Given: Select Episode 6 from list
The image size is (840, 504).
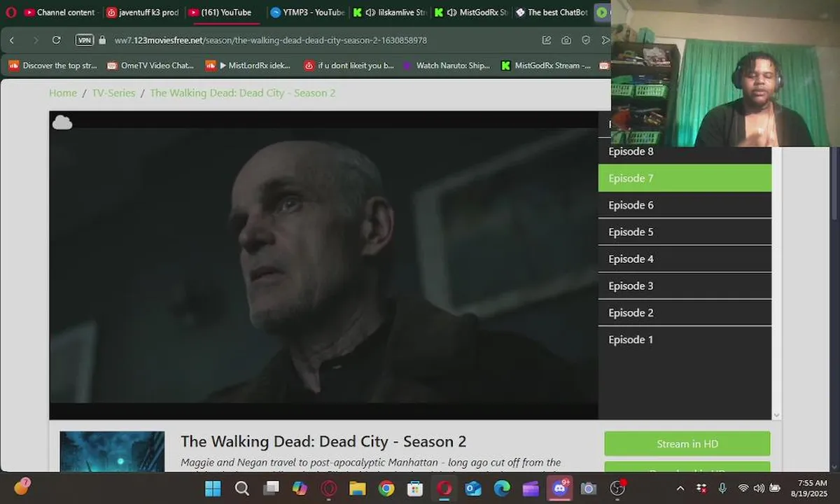Looking at the screenshot, I should click(685, 205).
